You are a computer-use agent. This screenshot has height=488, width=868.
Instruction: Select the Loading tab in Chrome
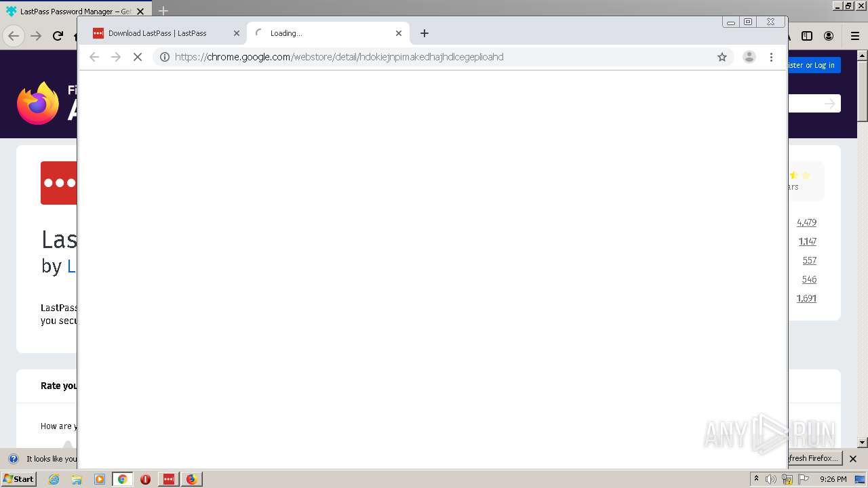click(x=328, y=33)
